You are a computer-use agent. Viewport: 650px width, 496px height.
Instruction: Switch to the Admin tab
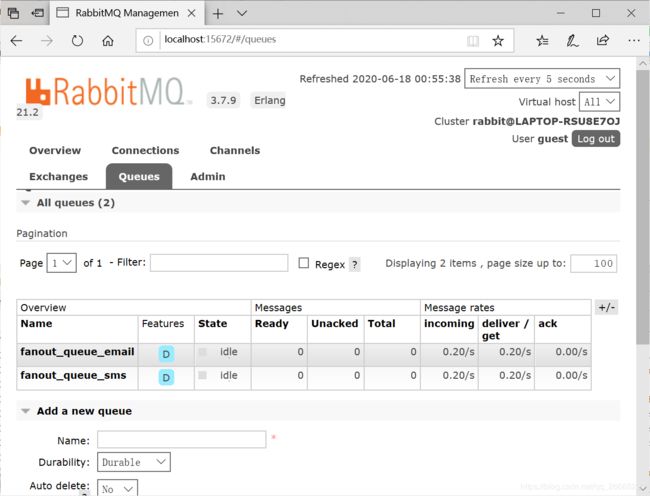pos(208,177)
